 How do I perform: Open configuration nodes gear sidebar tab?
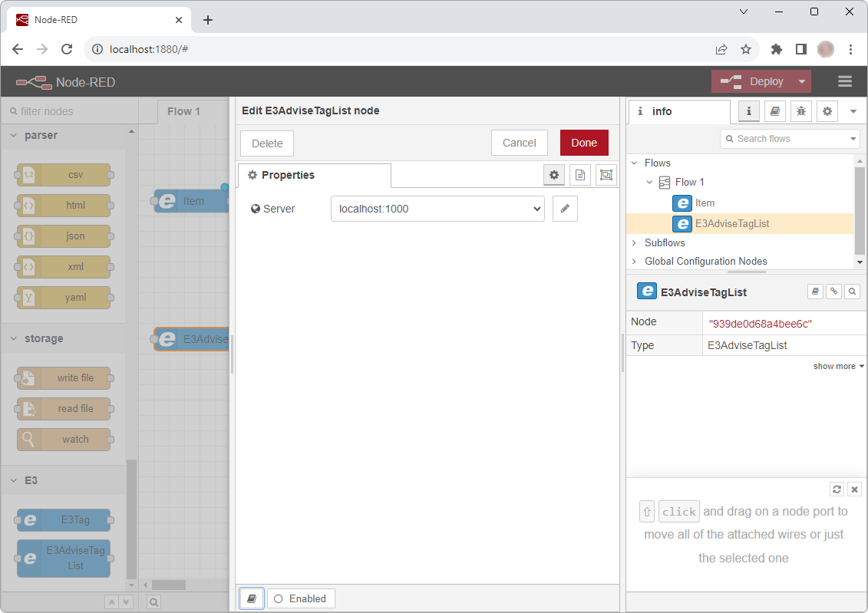coord(827,111)
